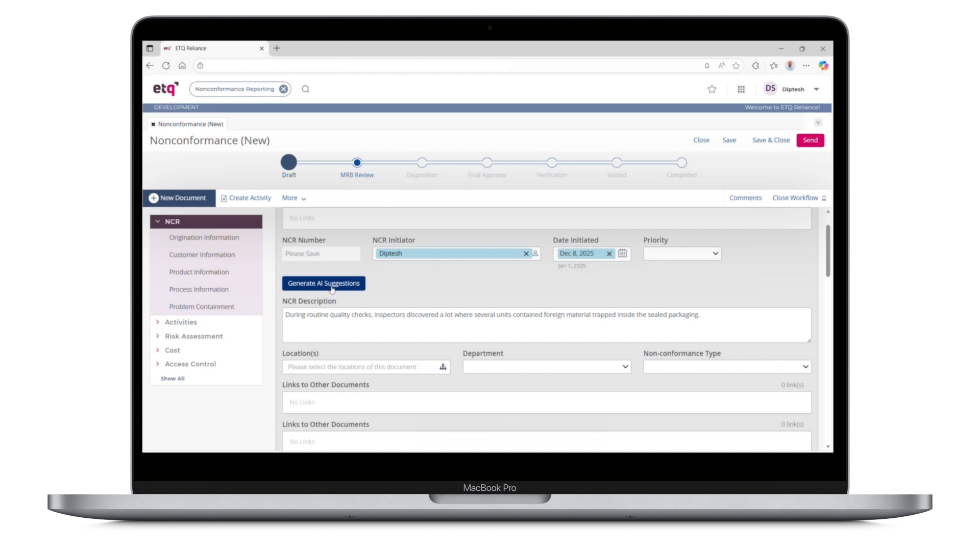Open the More menu

[293, 198]
